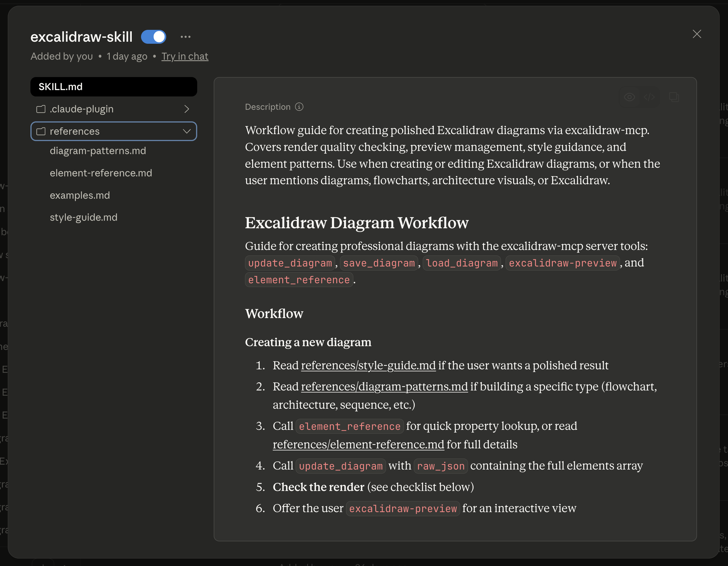
Task: Follow the references/element-reference.md link
Action: point(358,445)
